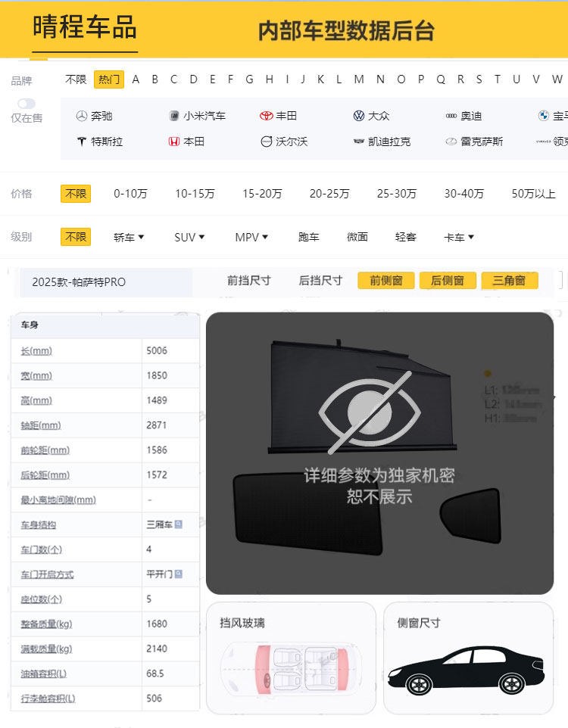Filter price 20-25万

329,194
